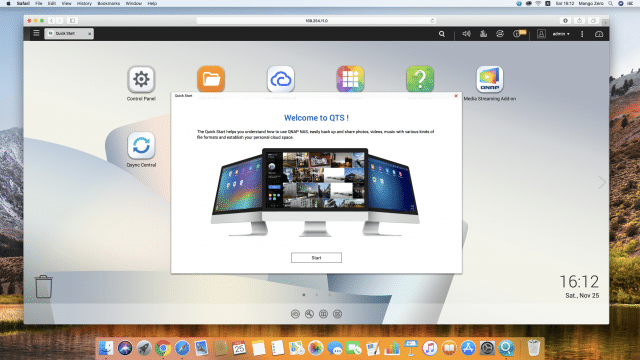Open the more options vertical dots menu
Image resolution: width=640 pixels, height=360 pixels.
click(x=582, y=34)
